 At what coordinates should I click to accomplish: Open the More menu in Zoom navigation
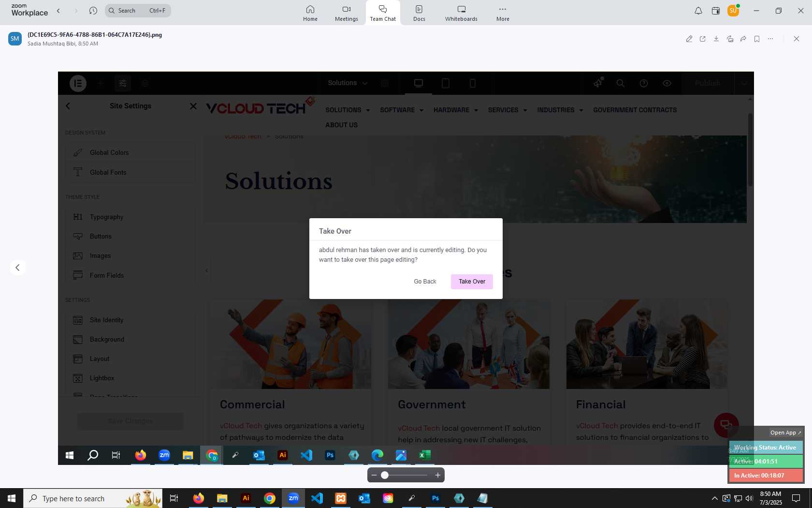[x=503, y=13]
